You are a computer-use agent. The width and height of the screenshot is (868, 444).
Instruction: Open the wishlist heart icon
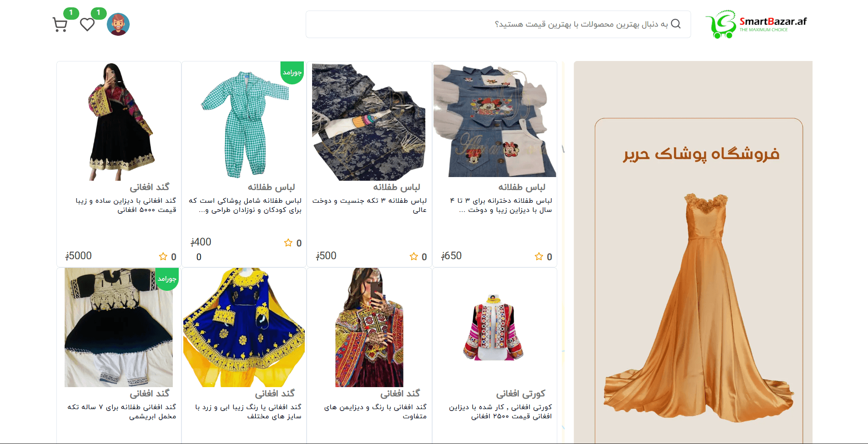[x=87, y=24]
